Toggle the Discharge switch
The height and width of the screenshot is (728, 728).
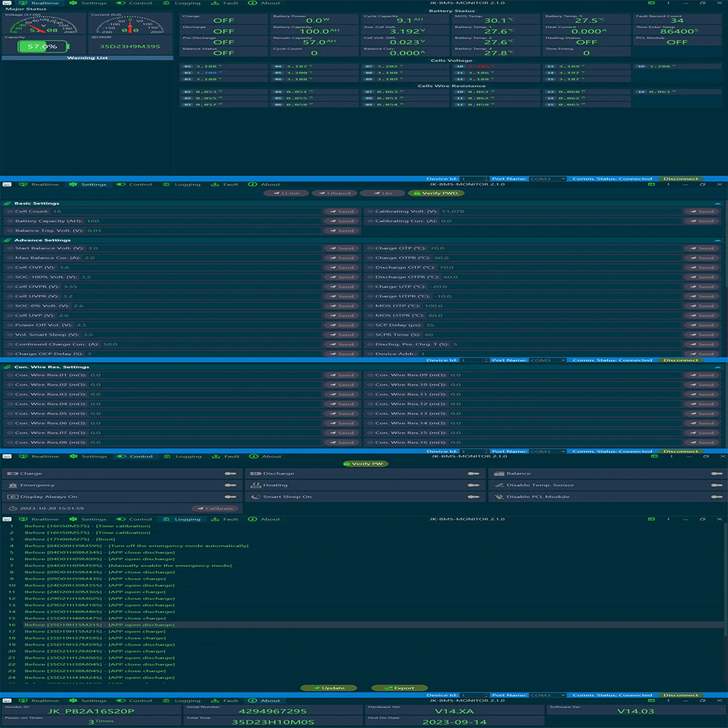coord(474,474)
